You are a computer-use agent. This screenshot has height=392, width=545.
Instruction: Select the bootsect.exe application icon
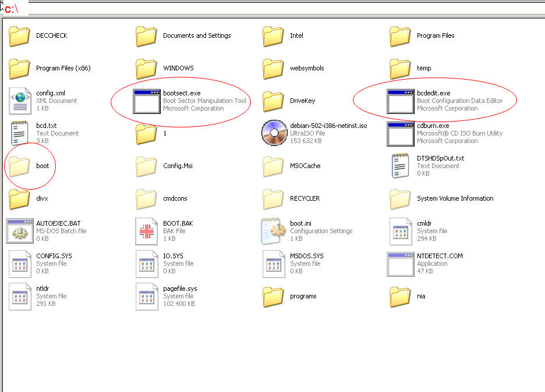click(x=147, y=101)
